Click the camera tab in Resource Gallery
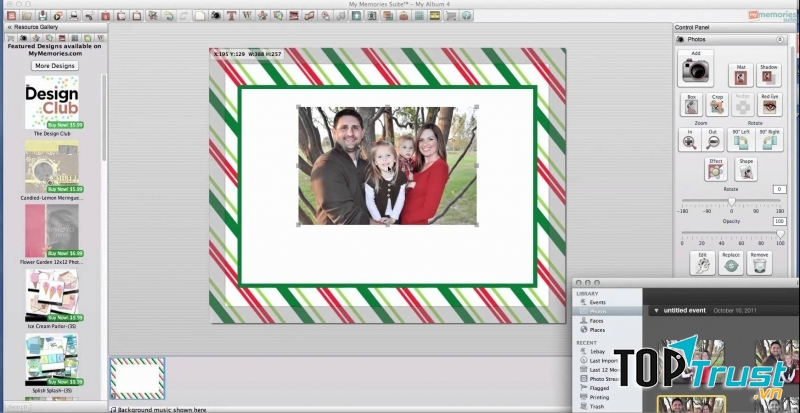This screenshot has width=800, height=413. click(23, 38)
